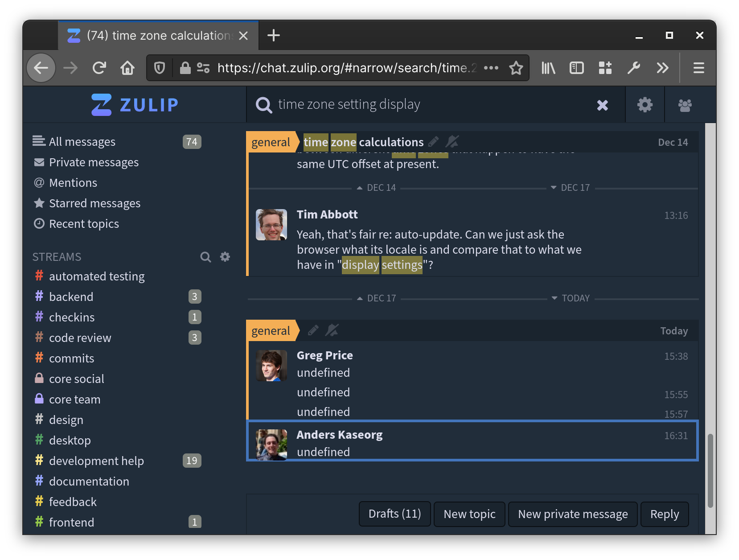Mute the unnamed general topic
Image resolution: width=739 pixels, height=560 pixels.
click(332, 330)
